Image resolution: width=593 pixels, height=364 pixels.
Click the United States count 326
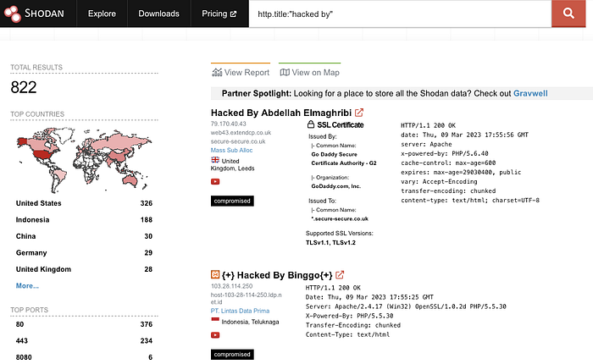click(x=147, y=203)
